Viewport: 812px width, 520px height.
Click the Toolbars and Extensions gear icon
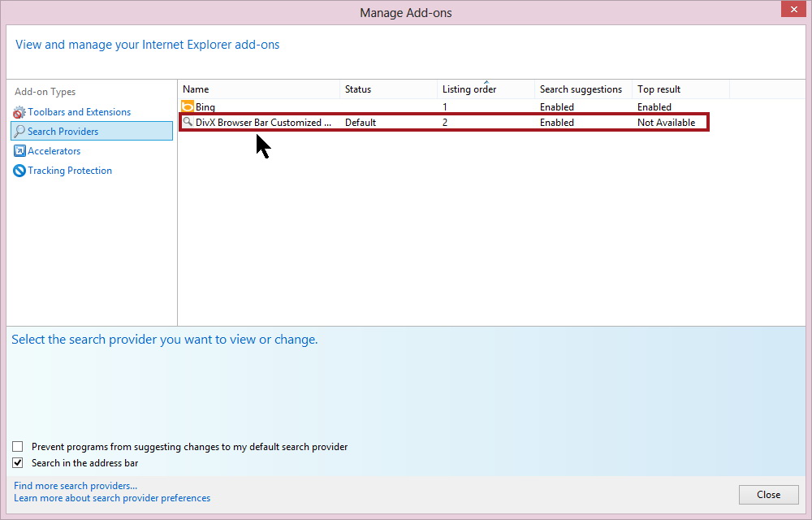pyautogui.click(x=19, y=112)
